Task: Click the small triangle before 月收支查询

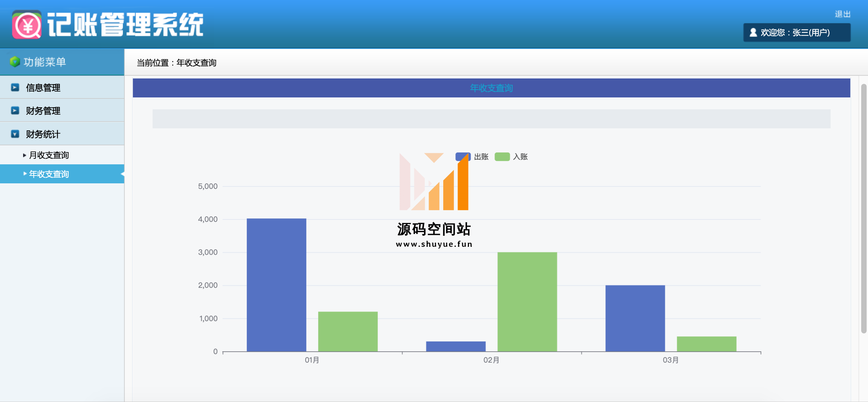Action: coord(24,155)
